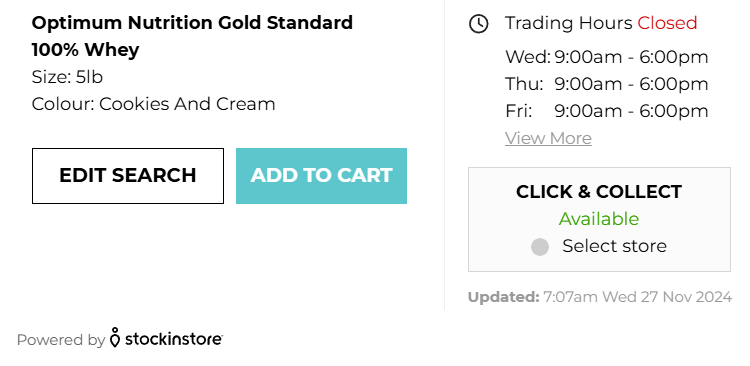Click the Trading Hours heading
This screenshot has width=750, height=366.
pos(569,23)
